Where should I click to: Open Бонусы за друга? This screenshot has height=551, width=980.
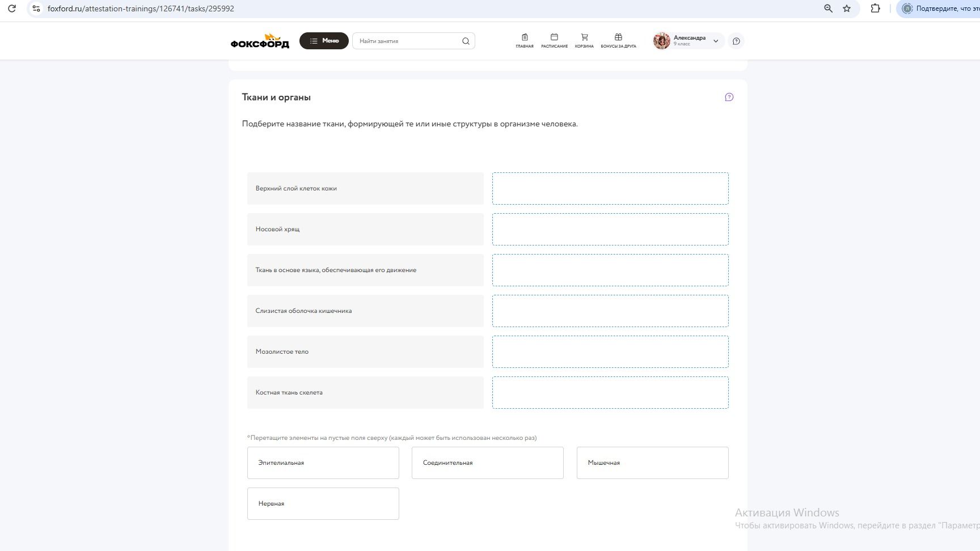point(618,41)
